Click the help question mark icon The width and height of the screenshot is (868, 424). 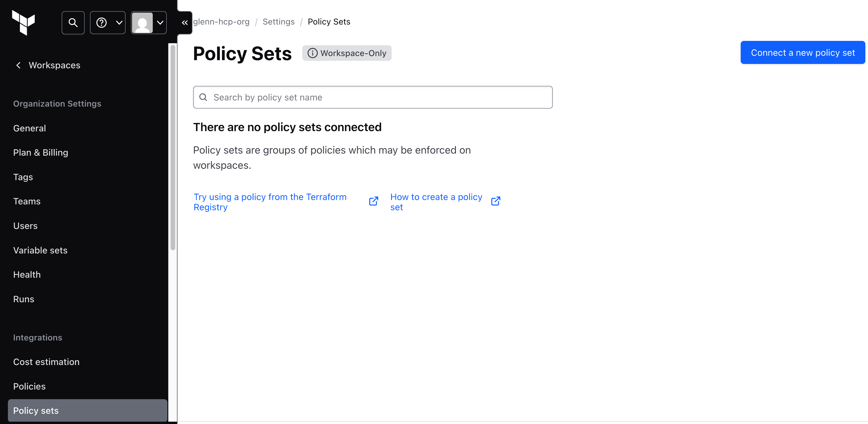(x=101, y=22)
